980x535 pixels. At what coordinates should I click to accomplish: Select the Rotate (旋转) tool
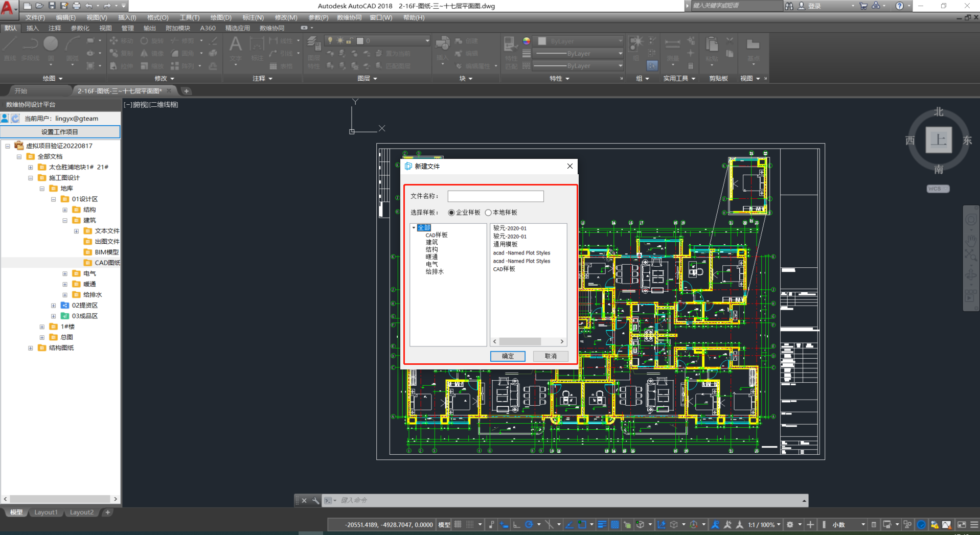click(x=152, y=41)
